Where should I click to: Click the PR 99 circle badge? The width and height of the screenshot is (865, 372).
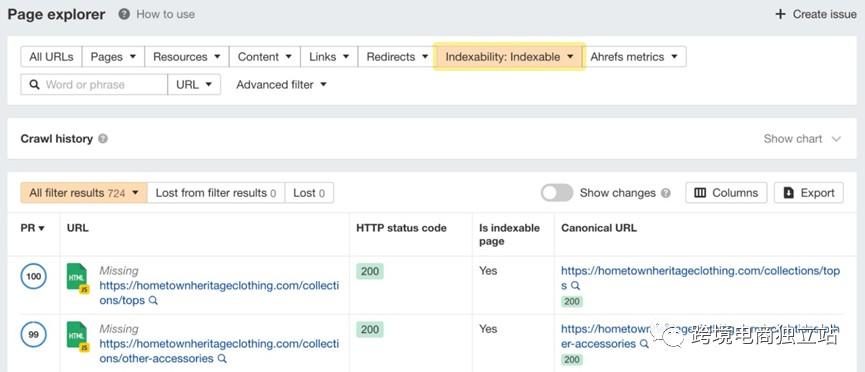pyautogui.click(x=34, y=334)
